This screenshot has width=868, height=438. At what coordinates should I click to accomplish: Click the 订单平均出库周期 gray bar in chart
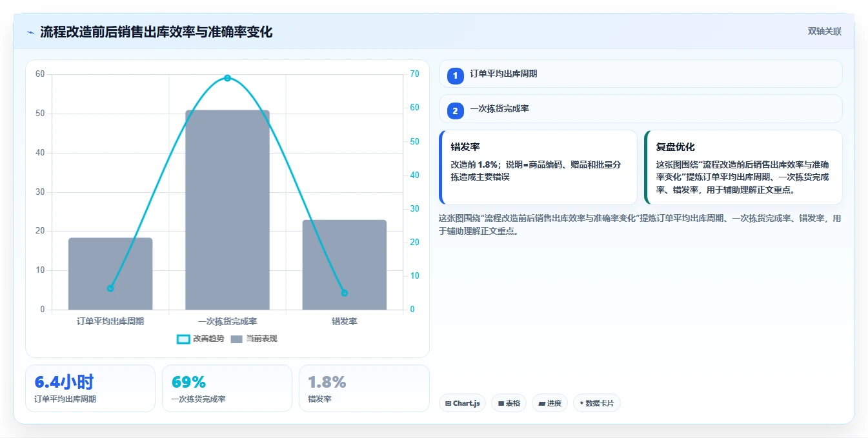pos(110,274)
